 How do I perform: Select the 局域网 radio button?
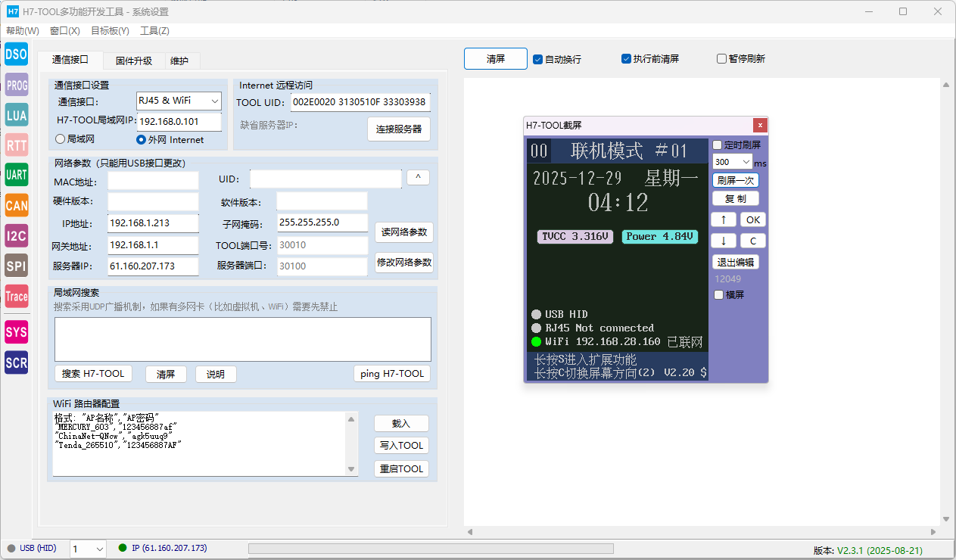tap(61, 139)
